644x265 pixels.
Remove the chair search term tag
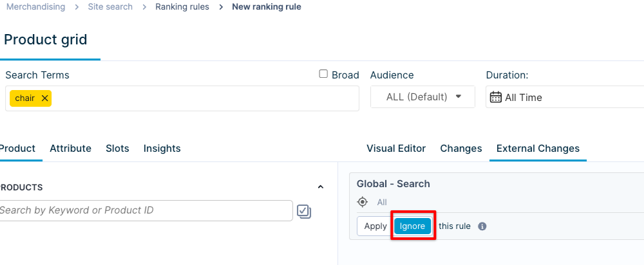[45, 98]
